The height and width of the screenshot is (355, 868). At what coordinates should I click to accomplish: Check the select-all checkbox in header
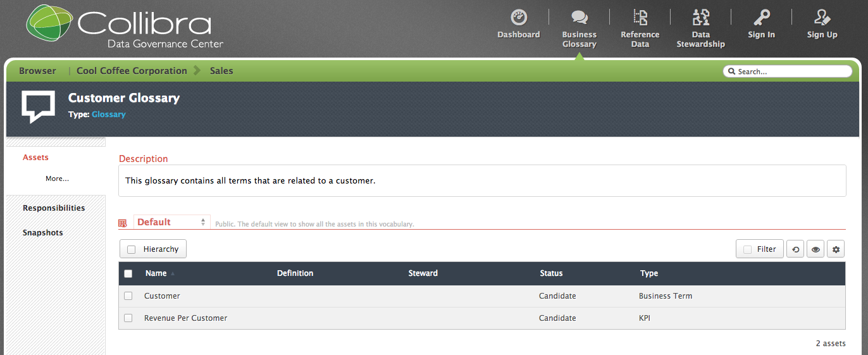point(128,273)
